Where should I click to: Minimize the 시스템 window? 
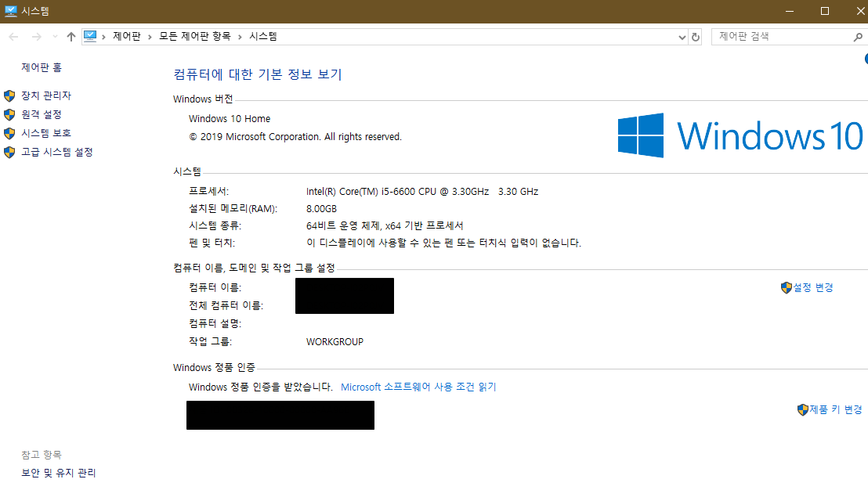click(x=790, y=11)
